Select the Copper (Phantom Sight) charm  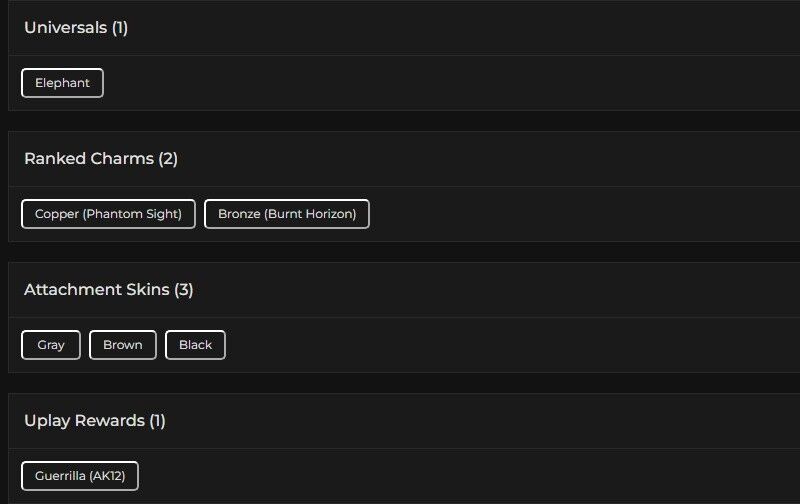[108, 214]
